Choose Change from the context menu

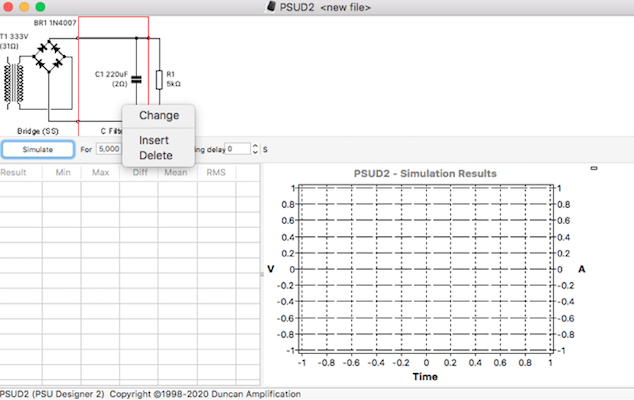tap(158, 116)
